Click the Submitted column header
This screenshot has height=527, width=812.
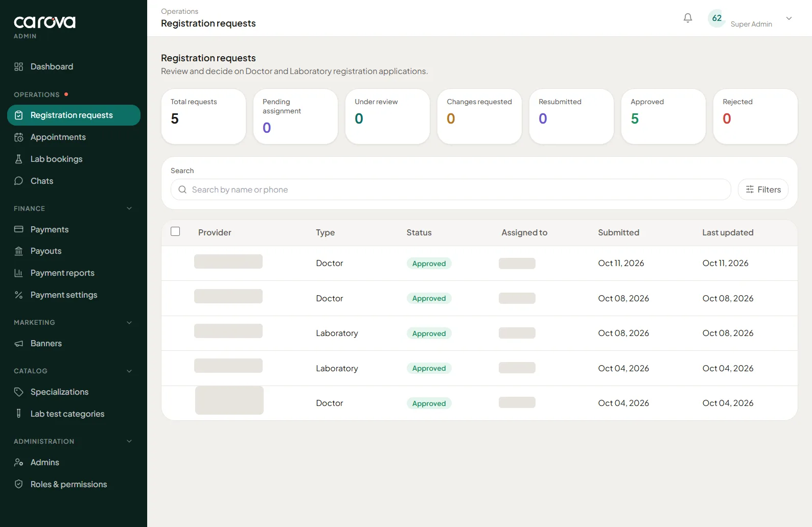tap(618, 232)
